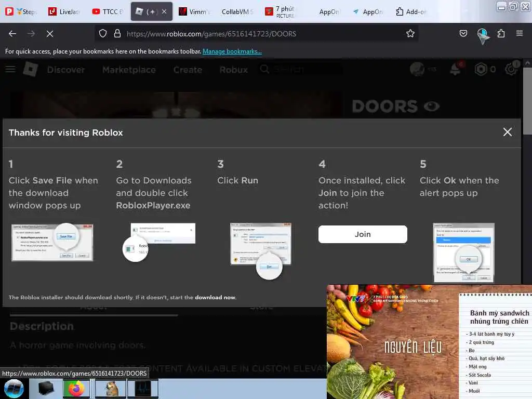Click the RobloxPlayer.exe download step thumbnail
Screen dimensions: 532x399
pos(159,242)
